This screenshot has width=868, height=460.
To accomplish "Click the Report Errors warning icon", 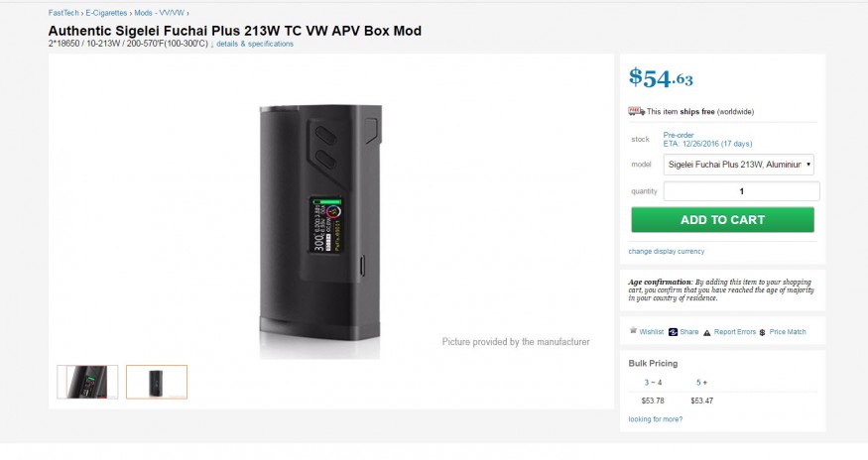I will [706, 332].
